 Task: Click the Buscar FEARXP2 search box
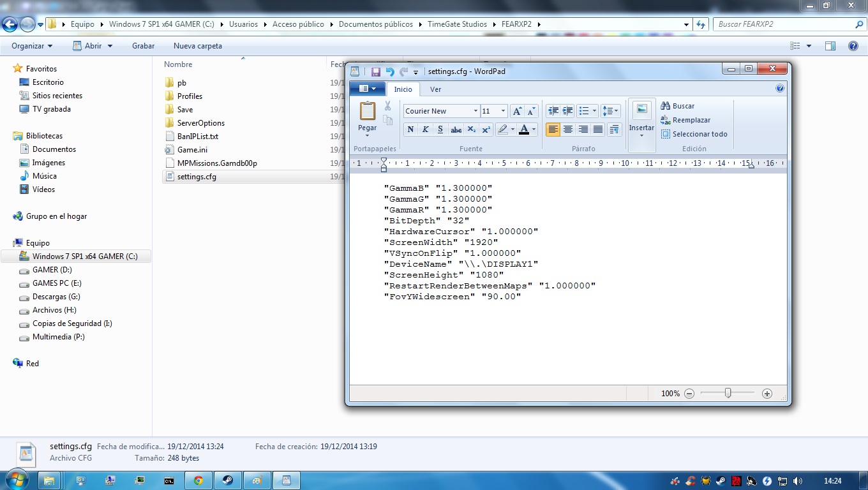[789, 24]
